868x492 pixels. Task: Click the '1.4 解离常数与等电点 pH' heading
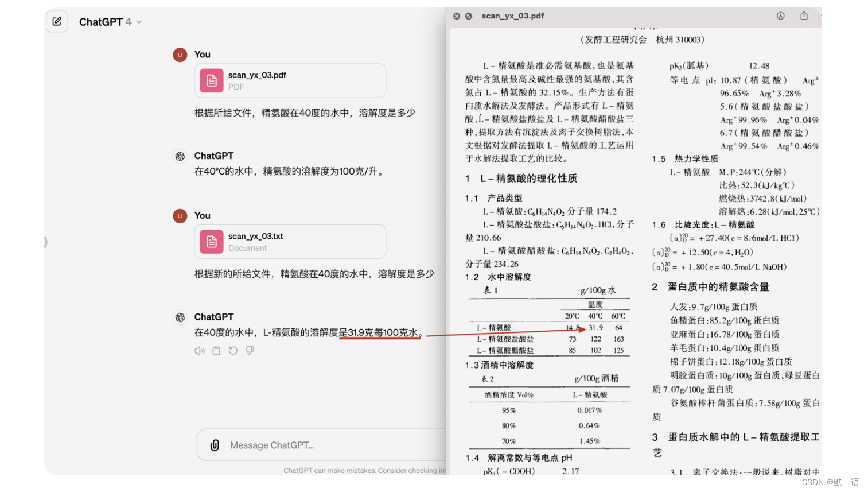[x=519, y=458]
